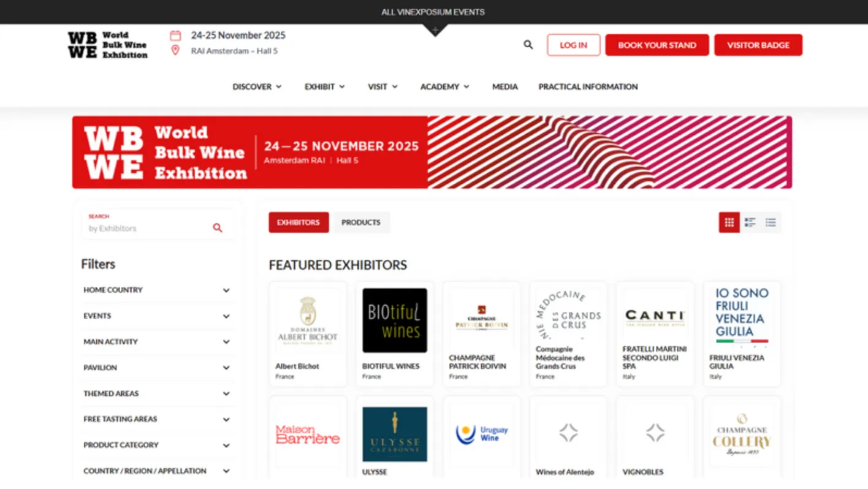Image resolution: width=868 pixels, height=489 pixels.
Task: Open the Friuli Venezia Giulia exhibitor card
Action: pyautogui.click(x=742, y=334)
